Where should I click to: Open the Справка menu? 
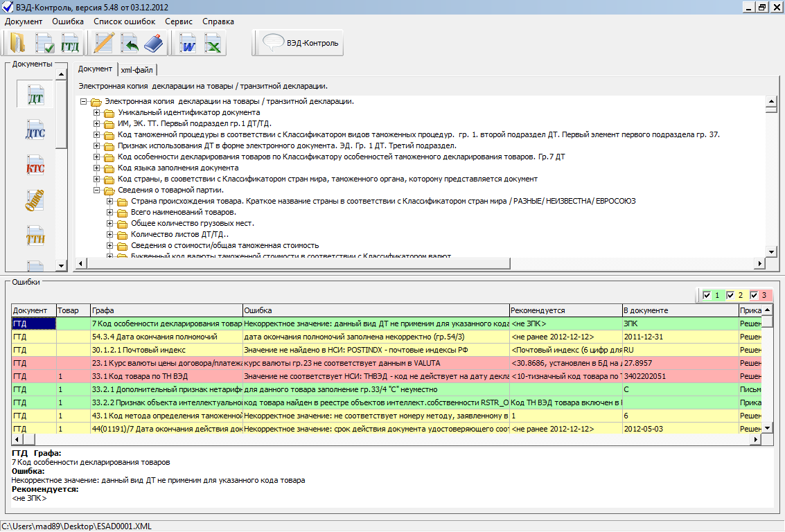218,21
